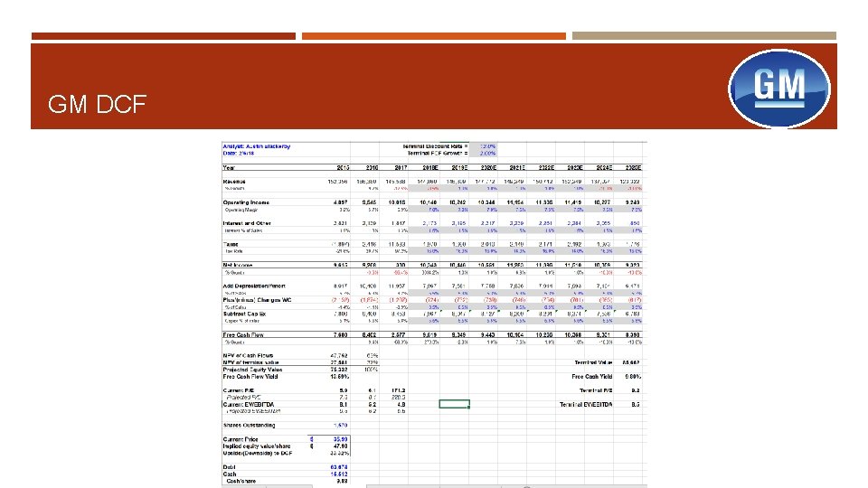Click the Current Price label

(241, 439)
